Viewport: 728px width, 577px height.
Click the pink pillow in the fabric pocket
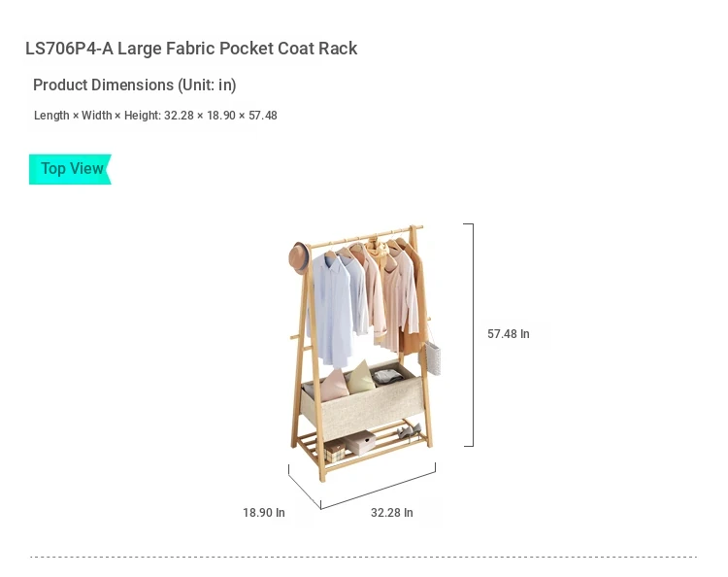pos(334,385)
